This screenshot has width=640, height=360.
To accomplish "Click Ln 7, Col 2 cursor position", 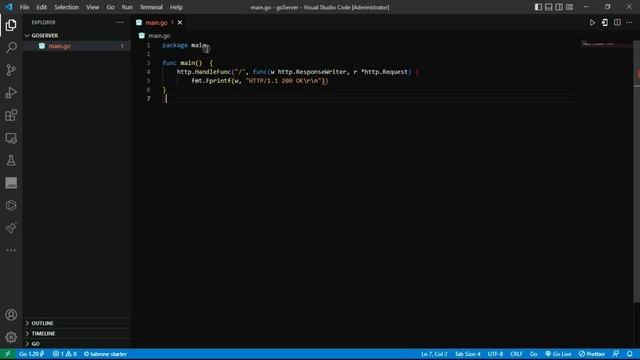I will coord(434,354).
